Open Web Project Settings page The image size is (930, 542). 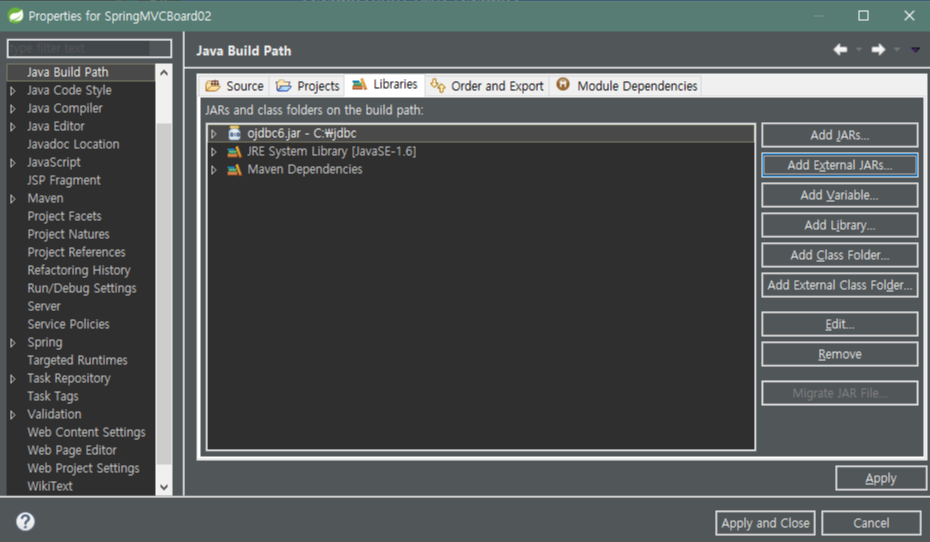(x=83, y=468)
